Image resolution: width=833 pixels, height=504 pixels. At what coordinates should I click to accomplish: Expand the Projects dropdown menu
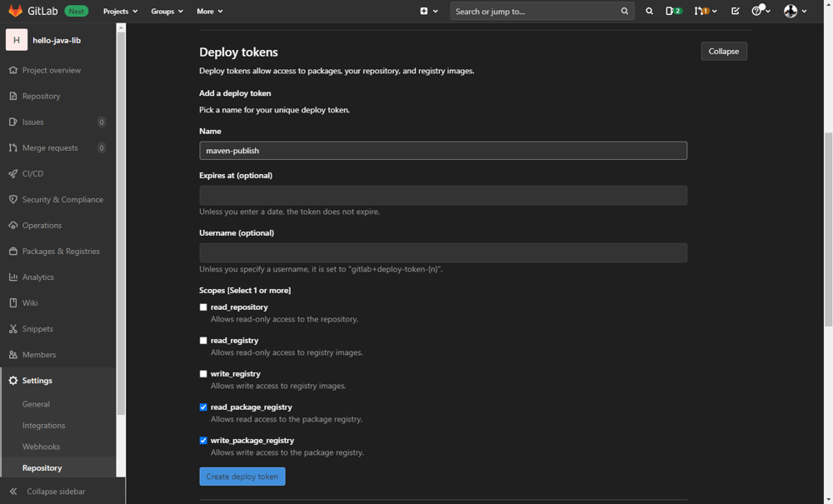[x=120, y=11]
